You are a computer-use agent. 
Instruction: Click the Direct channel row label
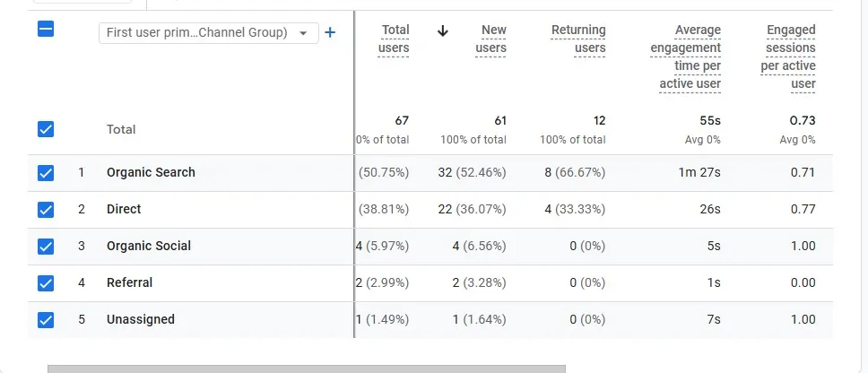(x=124, y=209)
